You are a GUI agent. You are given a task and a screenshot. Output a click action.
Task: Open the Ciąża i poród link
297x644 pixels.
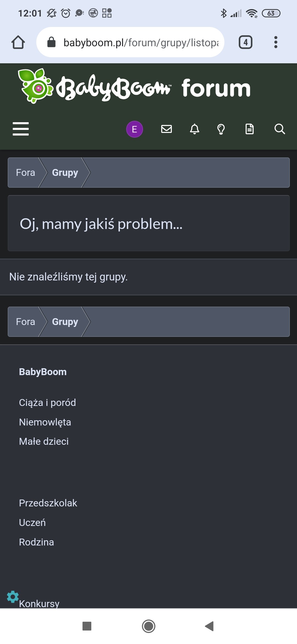coord(47,403)
